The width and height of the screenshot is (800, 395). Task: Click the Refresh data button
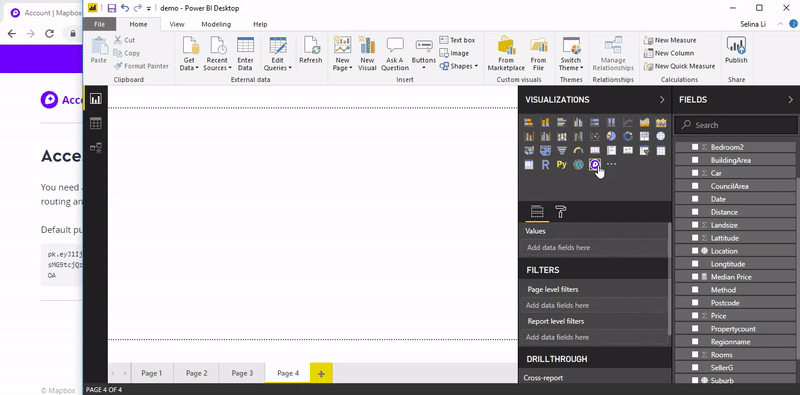pos(311,51)
